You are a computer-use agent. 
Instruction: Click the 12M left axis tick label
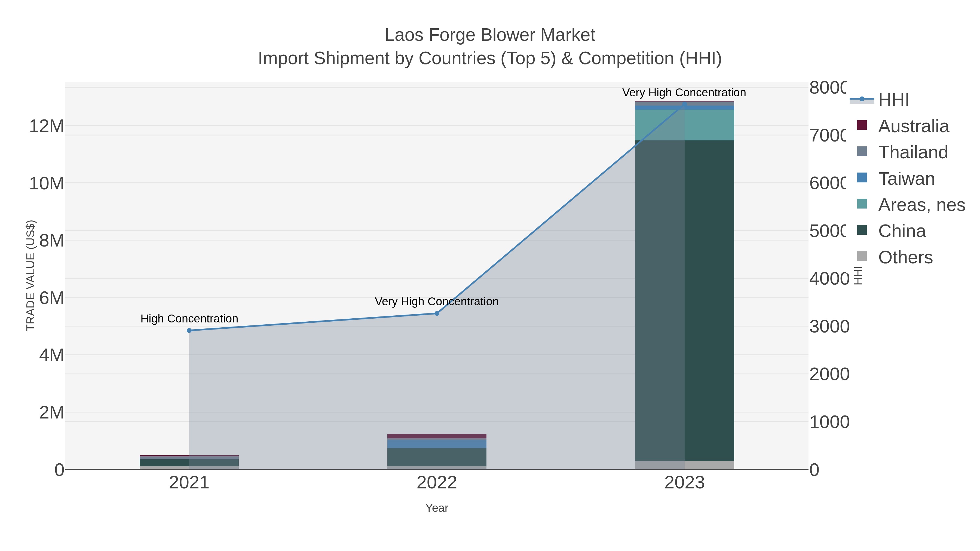pos(47,126)
